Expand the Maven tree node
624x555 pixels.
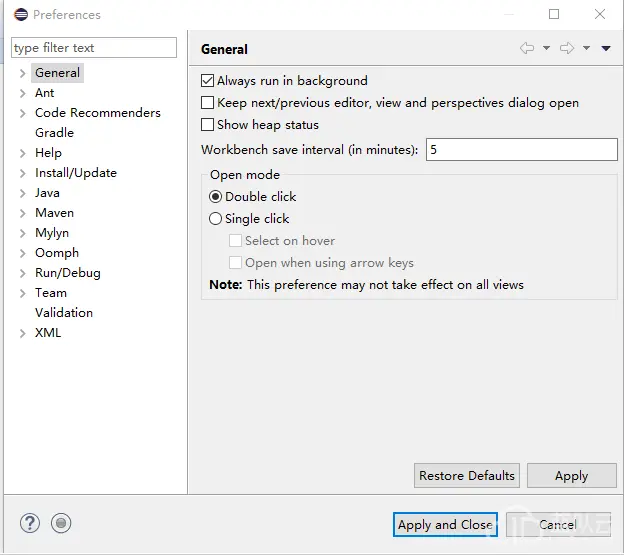[x=23, y=213]
